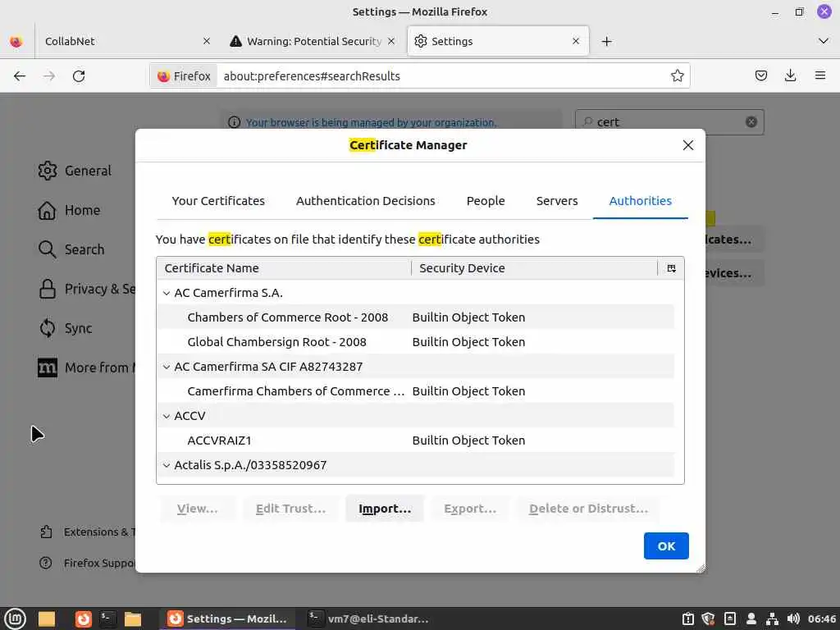Open the Pocket save icon
Viewport: 840px width, 630px height.
[x=760, y=75]
